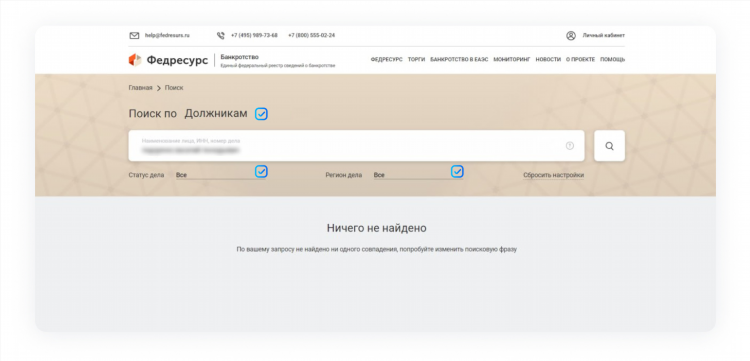The image size is (750, 361).
Task: Click Сбросить настройки link
Action: pyautogui.click(x=553, y=175)
